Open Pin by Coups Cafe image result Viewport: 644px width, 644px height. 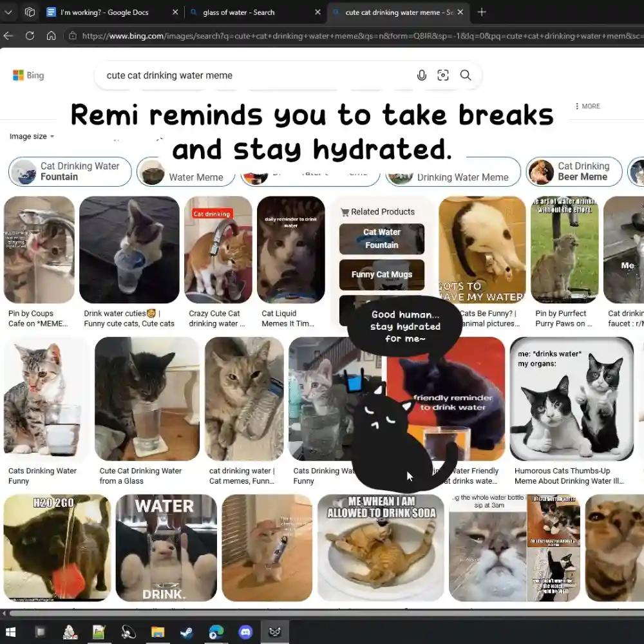[38, 318]
